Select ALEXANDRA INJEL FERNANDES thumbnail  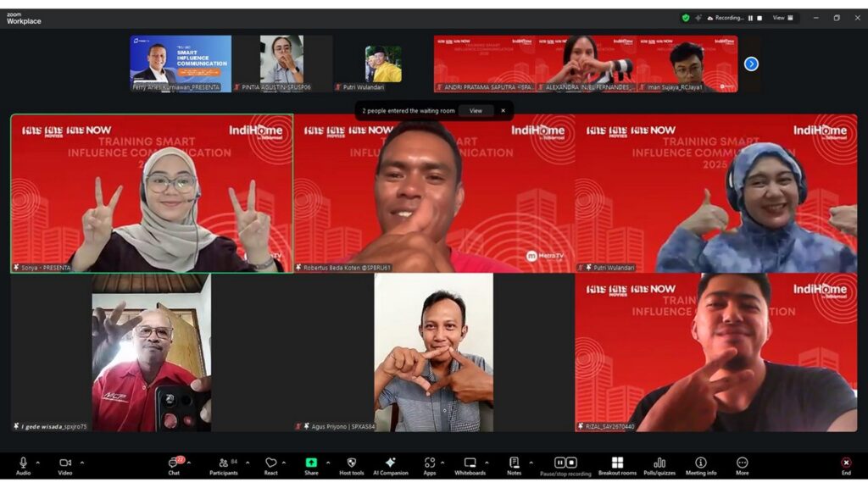[586, 64]
